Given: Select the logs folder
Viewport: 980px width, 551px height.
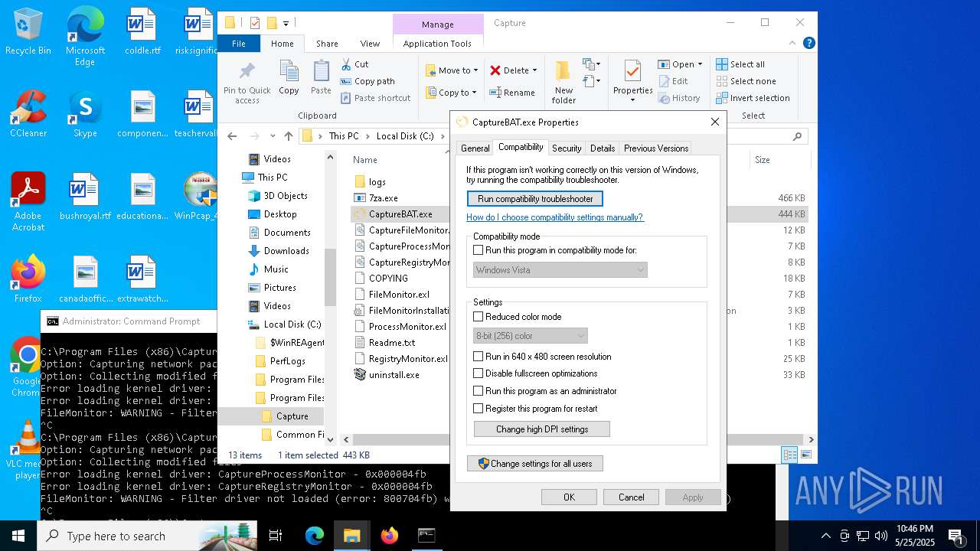Looking at the screenshot, I should point(377,182).
